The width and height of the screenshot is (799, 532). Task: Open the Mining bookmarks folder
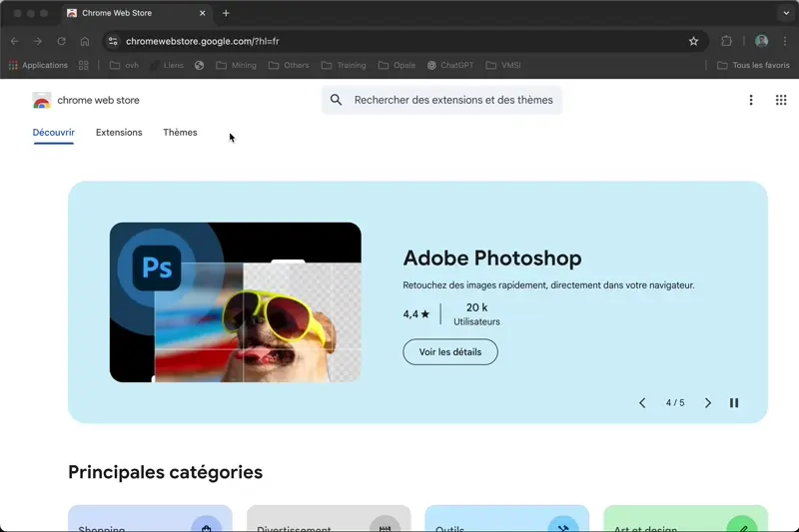pyautogui.click(x=237, y=65)
